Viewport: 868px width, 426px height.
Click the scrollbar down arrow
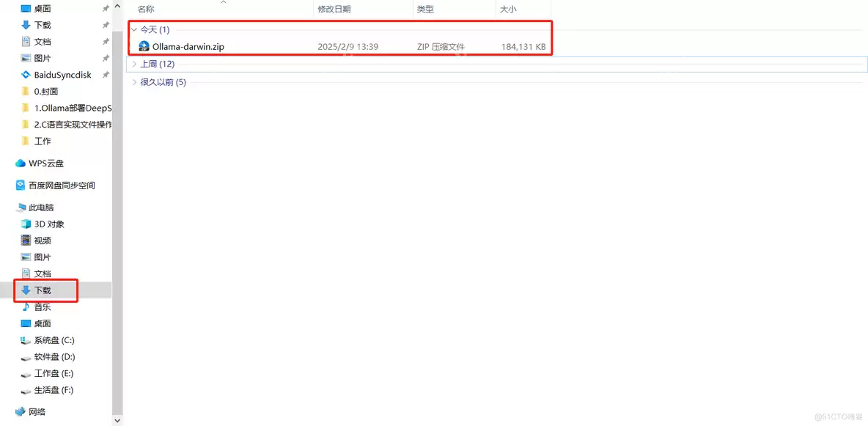[117, 419]
